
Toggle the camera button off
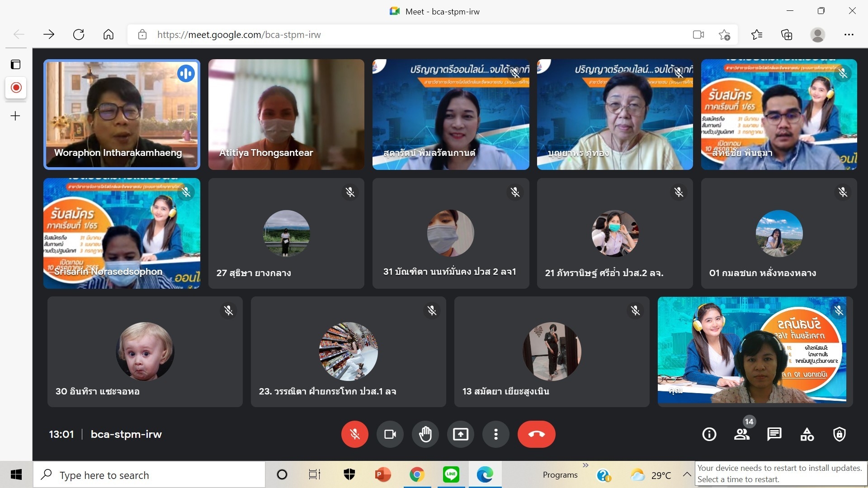[390, 434]
